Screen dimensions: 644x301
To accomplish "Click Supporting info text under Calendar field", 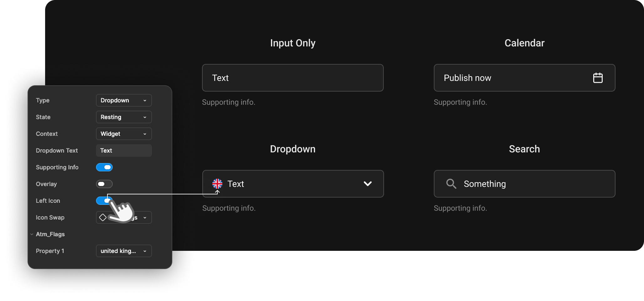I will (x=460, y=102).
